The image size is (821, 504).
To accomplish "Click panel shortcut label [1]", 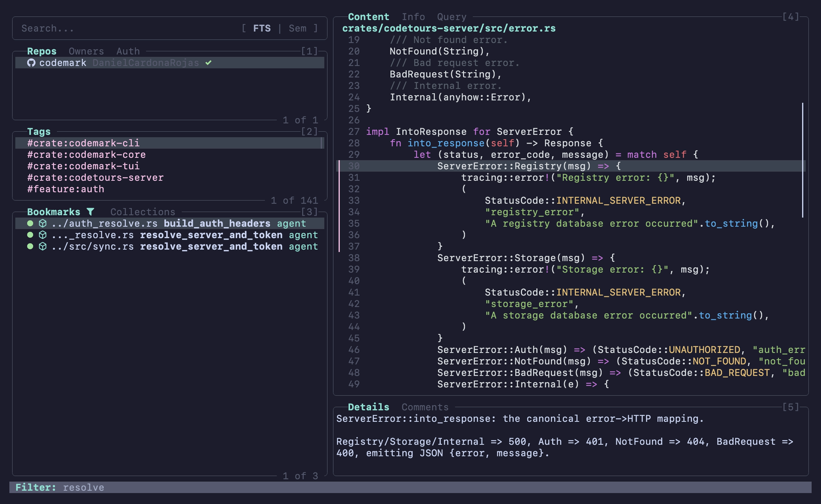I will tap(309, 51).
